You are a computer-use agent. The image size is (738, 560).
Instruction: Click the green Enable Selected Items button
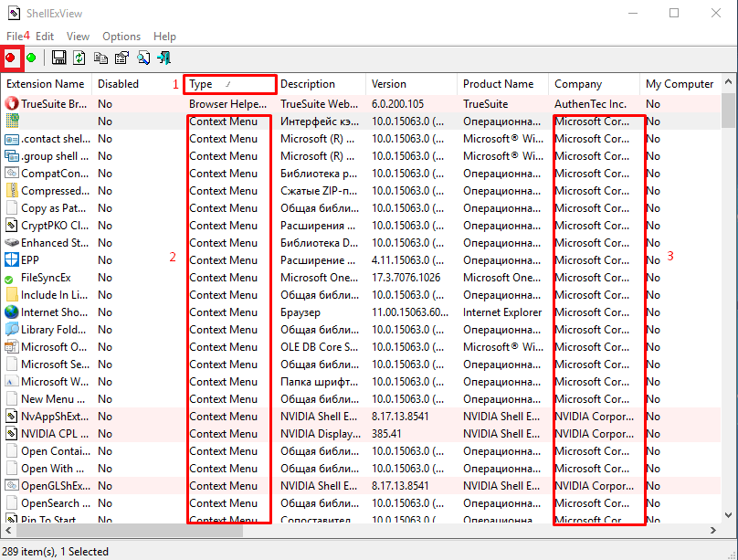tap(31, 58)
